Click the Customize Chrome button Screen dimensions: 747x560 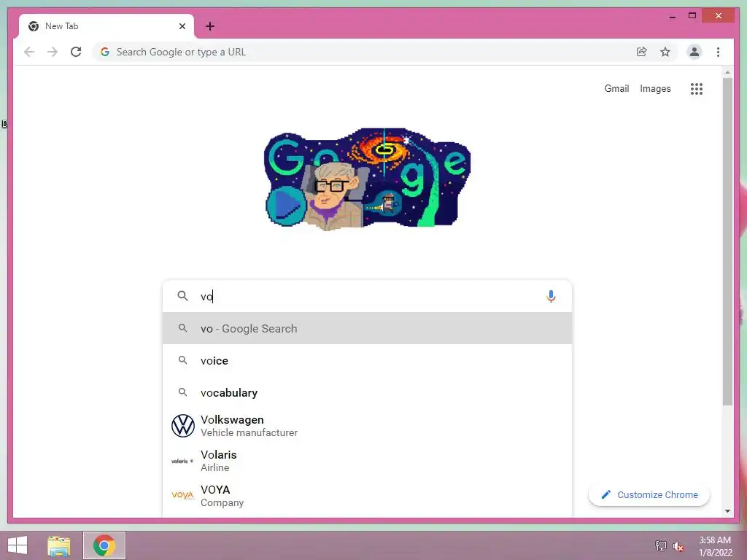click(x=649, y=495)
